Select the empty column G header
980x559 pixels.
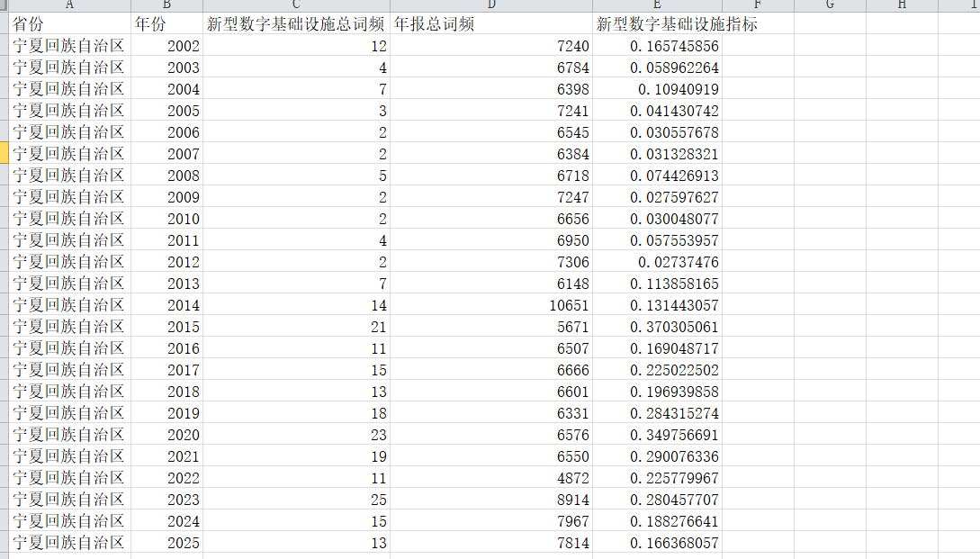tap(830, 5)
